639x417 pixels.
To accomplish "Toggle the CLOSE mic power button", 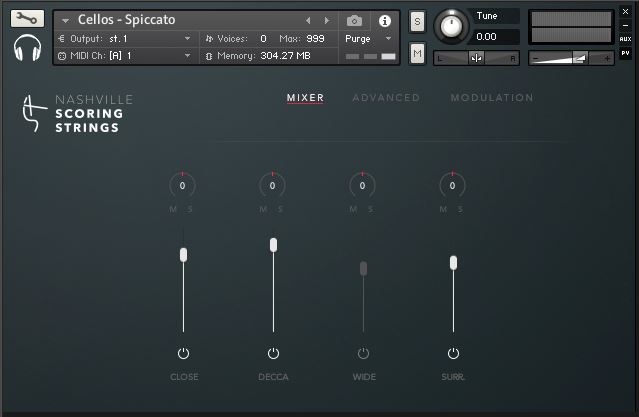I will pos(183,353).
